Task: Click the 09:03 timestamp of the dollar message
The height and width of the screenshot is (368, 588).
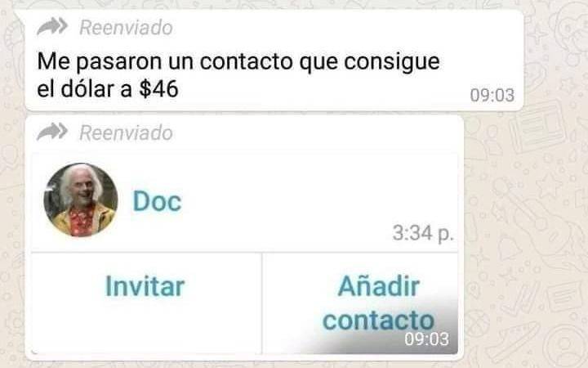Action: (x=492, y=95)
